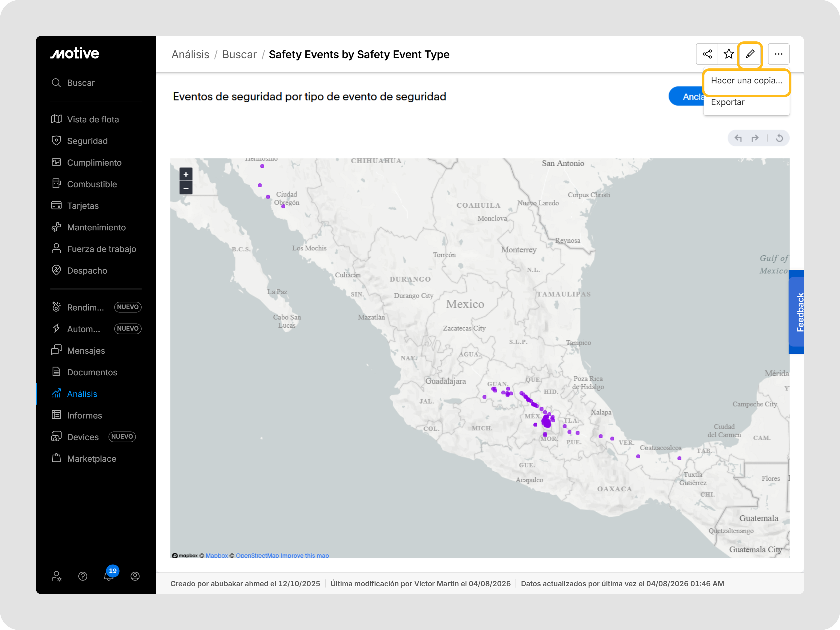Open admin user settings icon in sidebar

pos(57,576)
